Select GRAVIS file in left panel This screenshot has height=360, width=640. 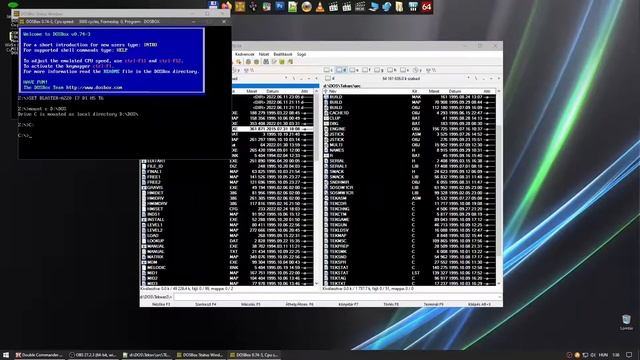click(x=227, y=188)
